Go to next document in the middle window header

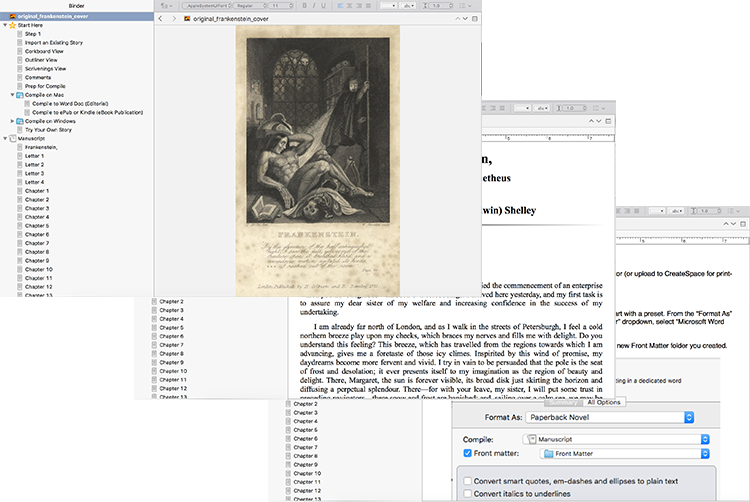pyautogui.click(x=598, y=121)
